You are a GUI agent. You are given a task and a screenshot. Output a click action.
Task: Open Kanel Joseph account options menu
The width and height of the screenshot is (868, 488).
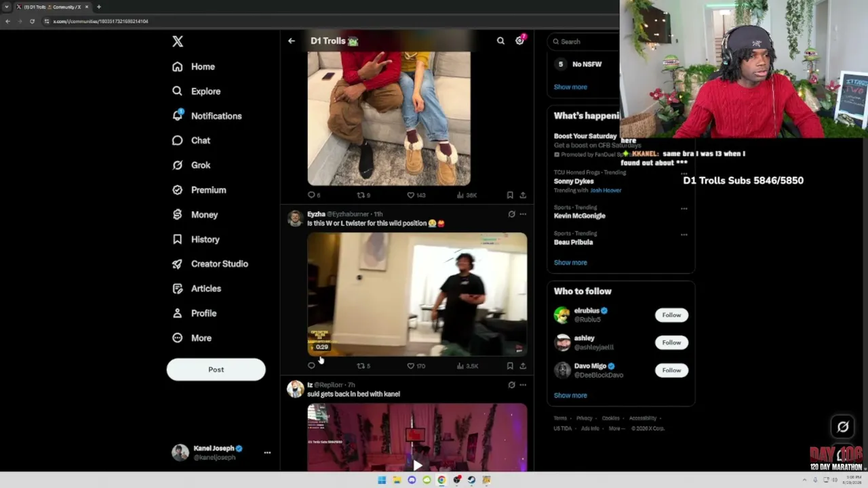(x=267, y=452)
